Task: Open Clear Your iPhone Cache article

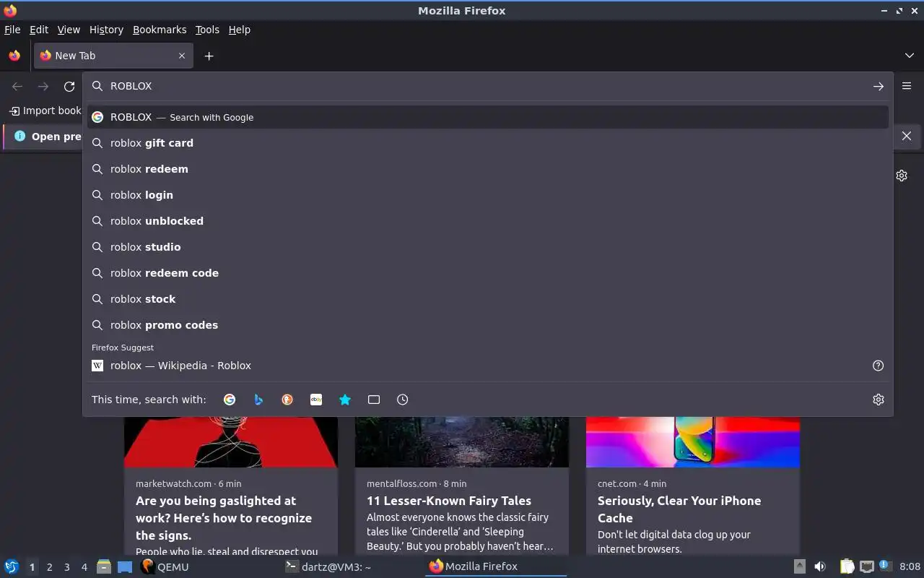Action: point(679,509)
